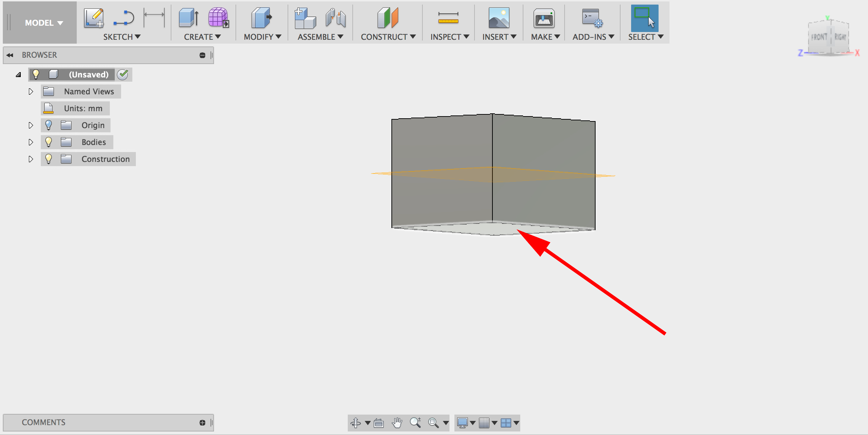Open the SKETCH menu

click(x=122, y=37)
